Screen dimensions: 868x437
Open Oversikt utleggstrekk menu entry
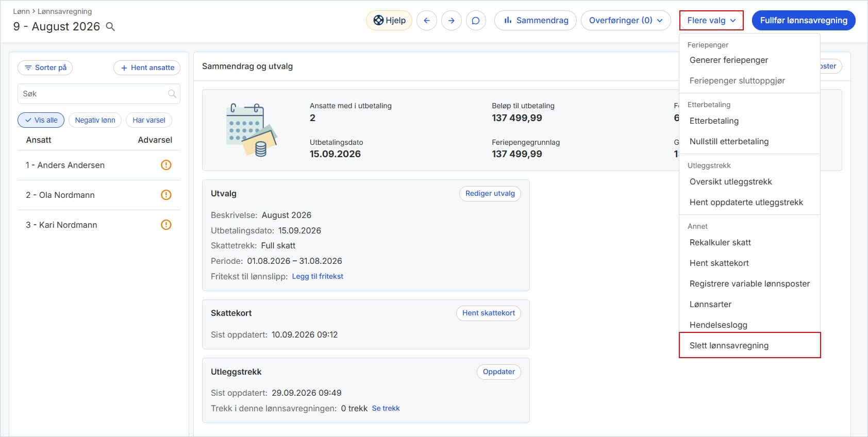click(x=749, y=181)
